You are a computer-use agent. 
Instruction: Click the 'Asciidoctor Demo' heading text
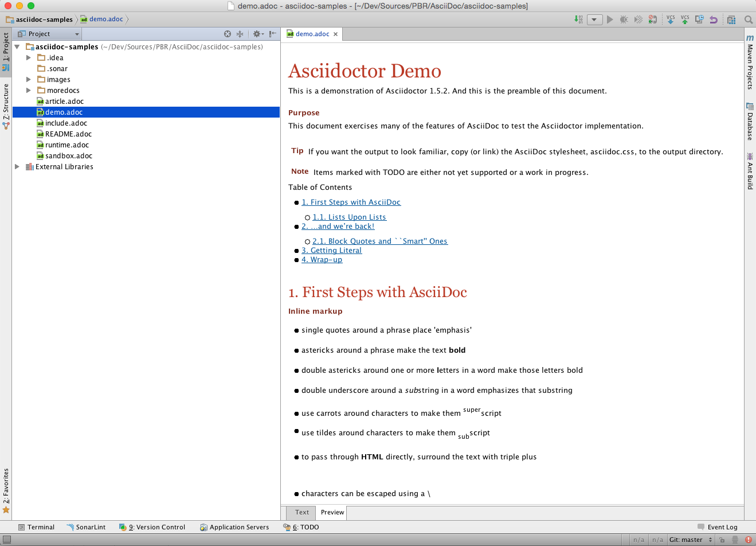[x=365, y=71]
